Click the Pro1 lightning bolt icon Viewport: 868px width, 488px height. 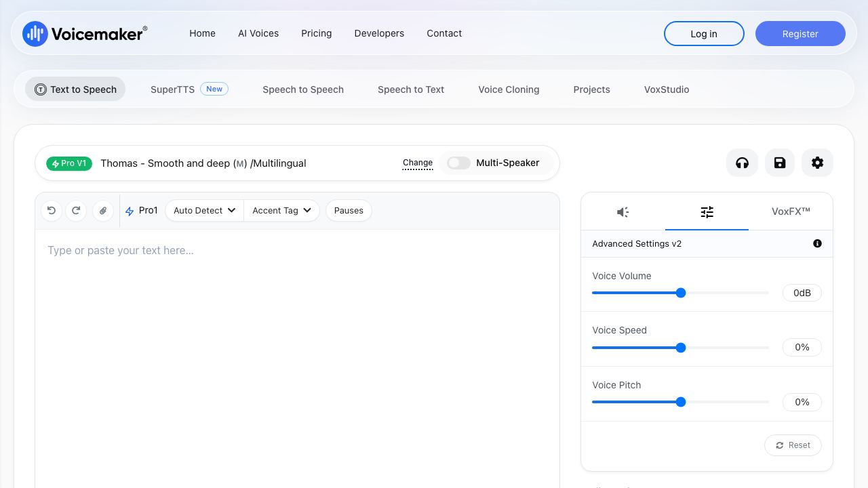[x=130, y=211]
